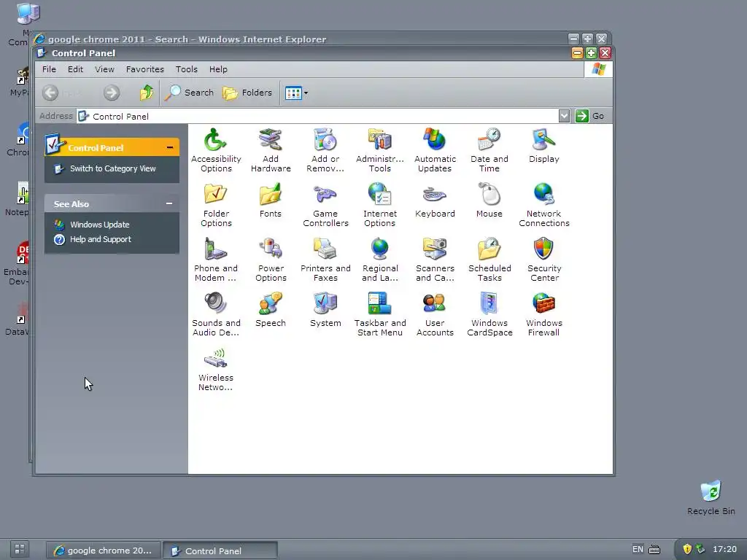Screen dimensions: 747x560
Task: Click the Forward arrow toolbar button
Action: pos(112,93)
